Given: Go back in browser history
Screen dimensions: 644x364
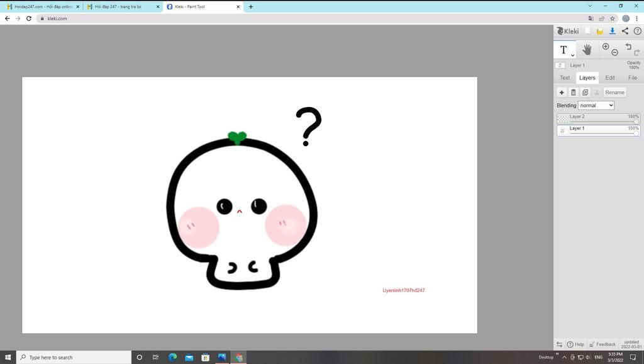Looking at the screenshot, I should pos(8,18).
